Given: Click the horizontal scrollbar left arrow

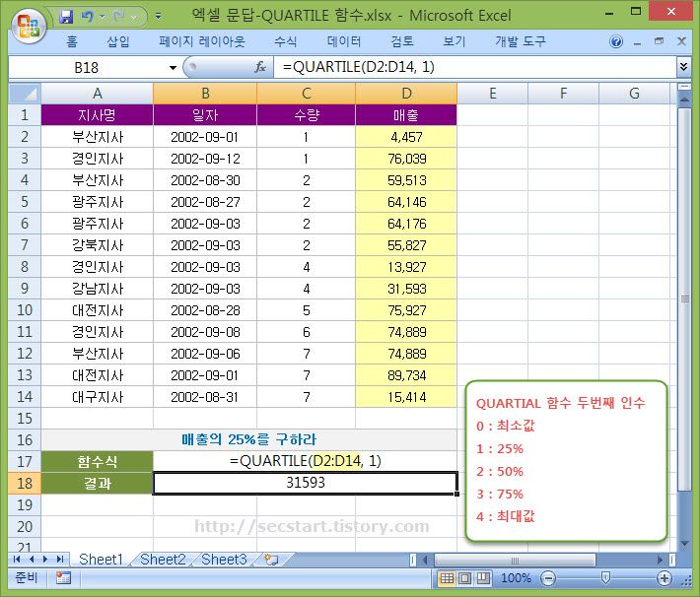Looking at the screenshot, I should (x=425, y=560).
